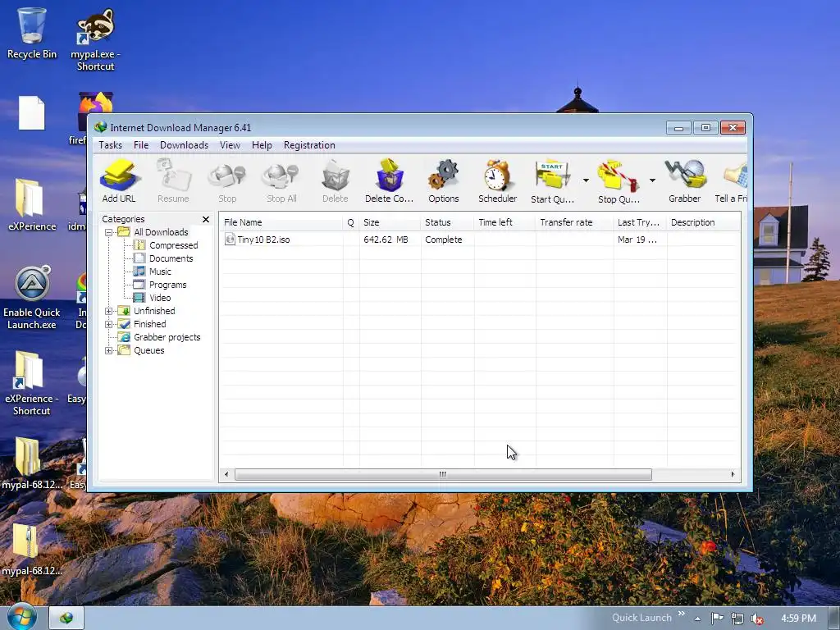Select the All Downloads category

tap(161, 232)
